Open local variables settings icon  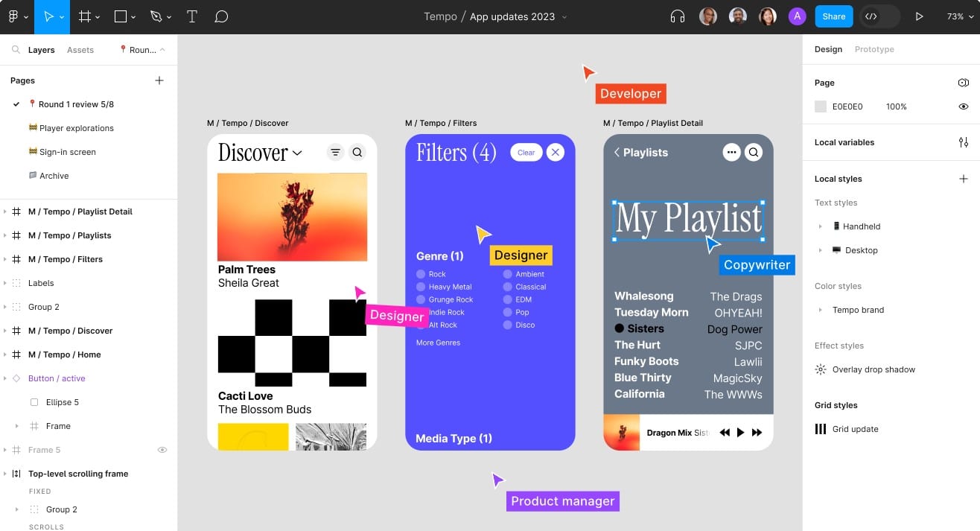tap(963, 142)
